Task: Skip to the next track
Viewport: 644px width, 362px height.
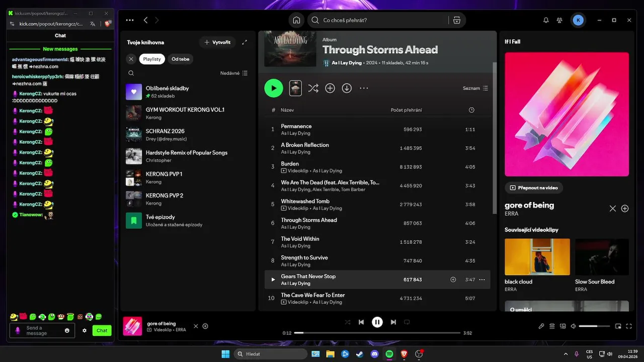Action: point(393,322)
